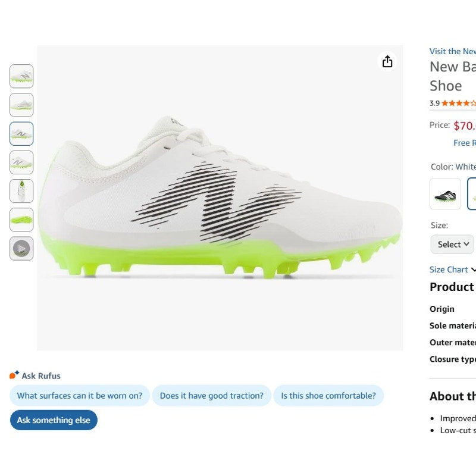Click the 3.9 rating number
Screen dimensions: 476x476
[x=434, y=103]
